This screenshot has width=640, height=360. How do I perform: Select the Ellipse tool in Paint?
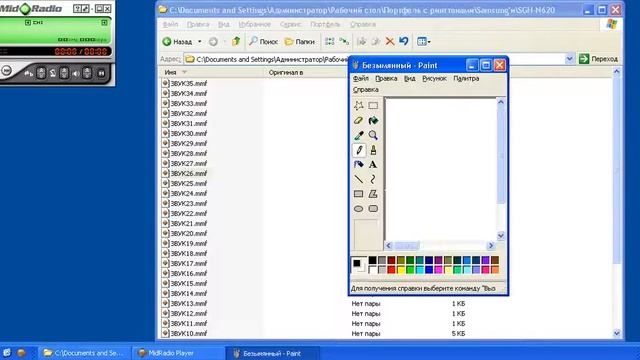(359, 209)
